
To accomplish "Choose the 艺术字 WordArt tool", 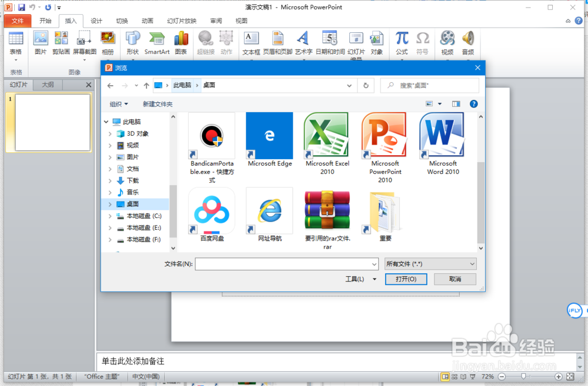I will (303, 43).
